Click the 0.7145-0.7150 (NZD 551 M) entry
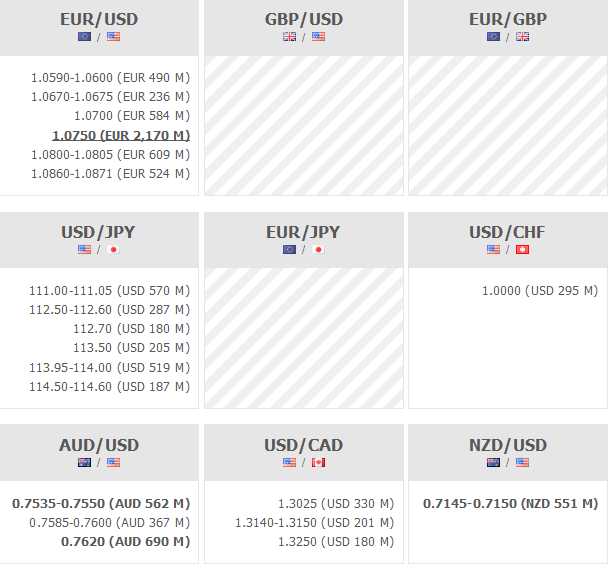This screenshot has width=608, height=566. (510, 503)
